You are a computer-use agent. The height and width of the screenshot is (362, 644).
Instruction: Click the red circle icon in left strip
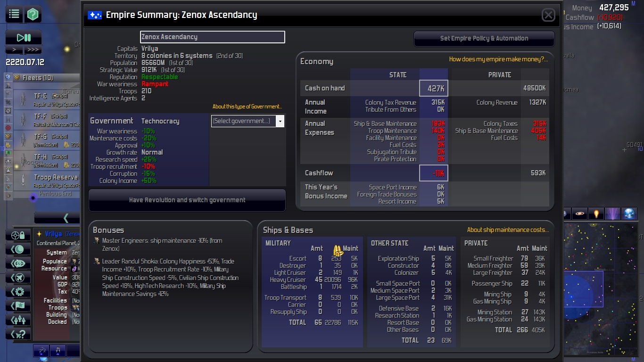coord(8,128)
